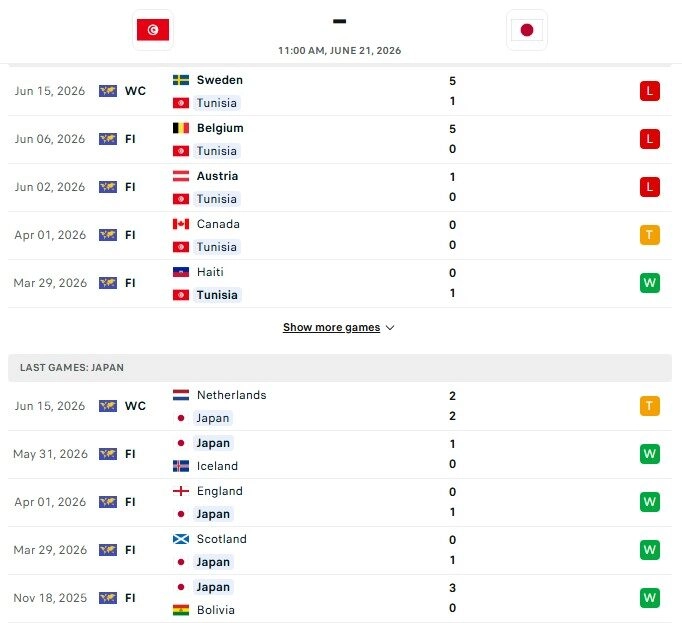682x623 pixels.
Task: Click the Austria flag icon
Action: (181, 176)
